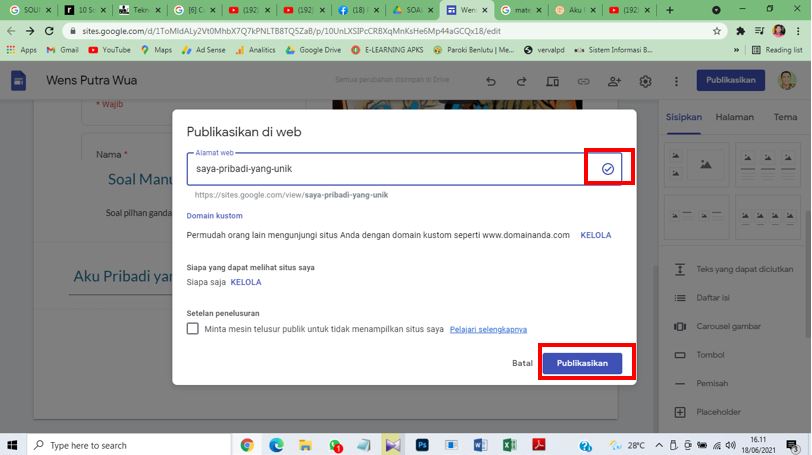
Task: Click the redo arrow icon
Action: pos(521,81)
